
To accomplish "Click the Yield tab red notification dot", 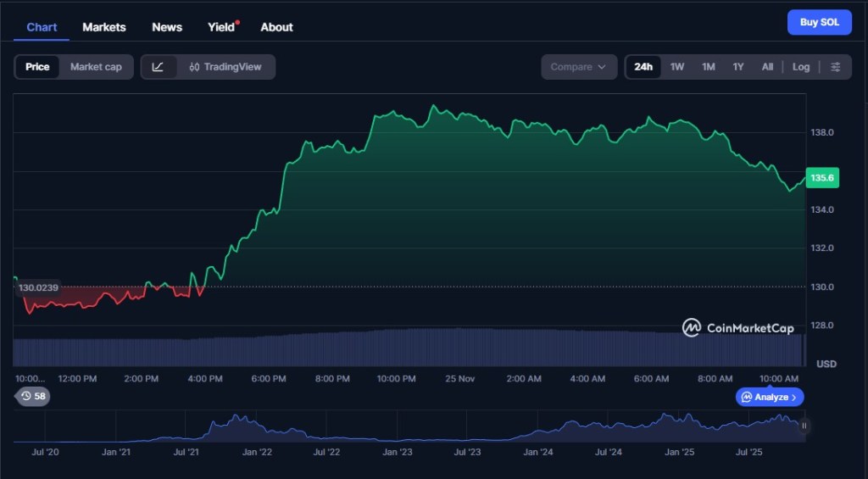I will pyautogui.click(x=237, y=22).
